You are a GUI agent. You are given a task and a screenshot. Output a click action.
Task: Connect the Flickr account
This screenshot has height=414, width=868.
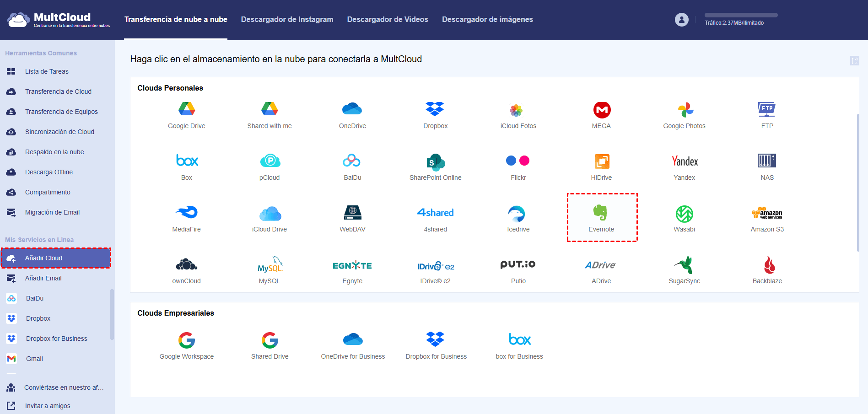pyautogui.click(x=518, y=161)
